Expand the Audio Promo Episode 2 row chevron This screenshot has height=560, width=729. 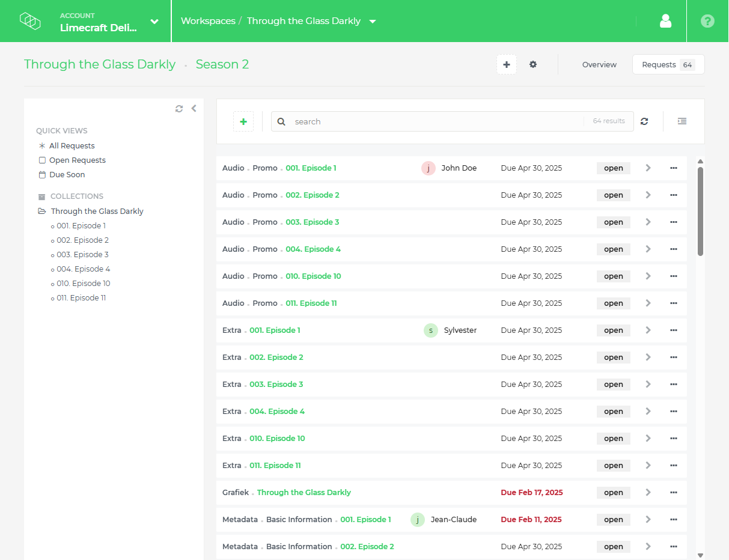[648, 195]
